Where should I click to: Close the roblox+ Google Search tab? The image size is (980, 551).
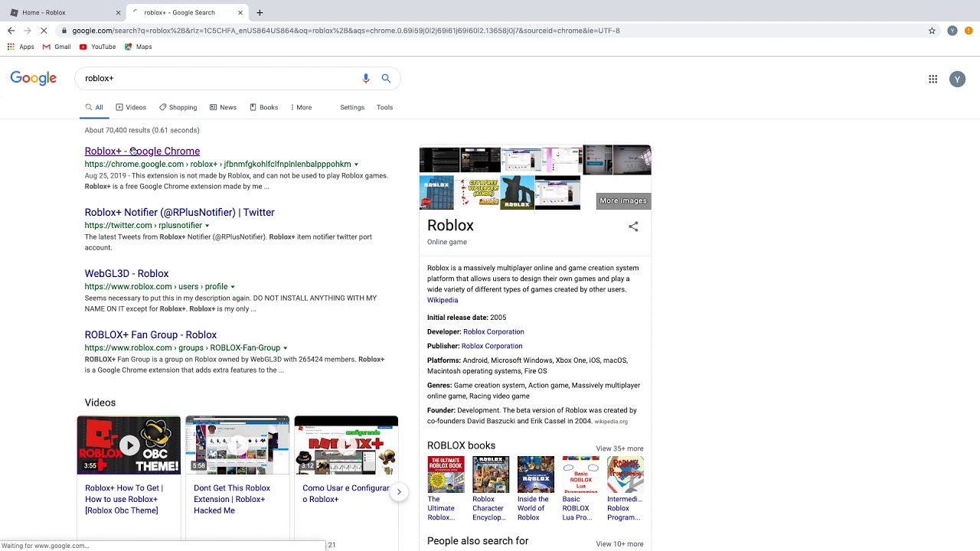pyautogui.click(x=240, y=12)
